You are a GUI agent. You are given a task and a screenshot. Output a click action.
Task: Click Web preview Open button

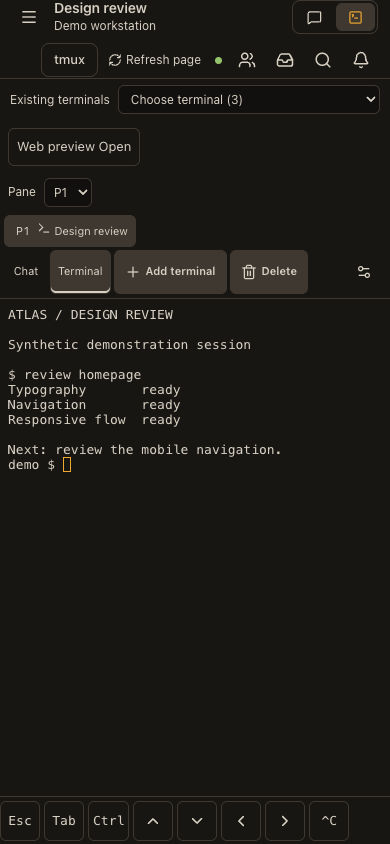74,147
